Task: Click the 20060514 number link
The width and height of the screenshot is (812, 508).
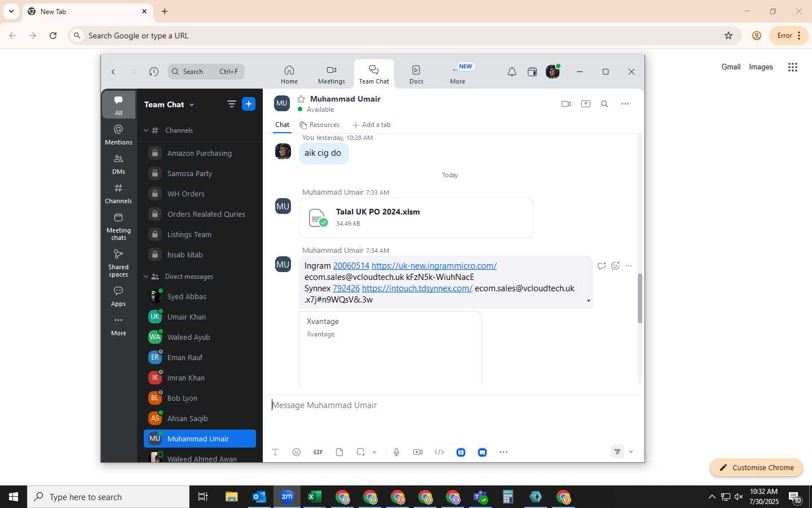Action: click(351, 266)
